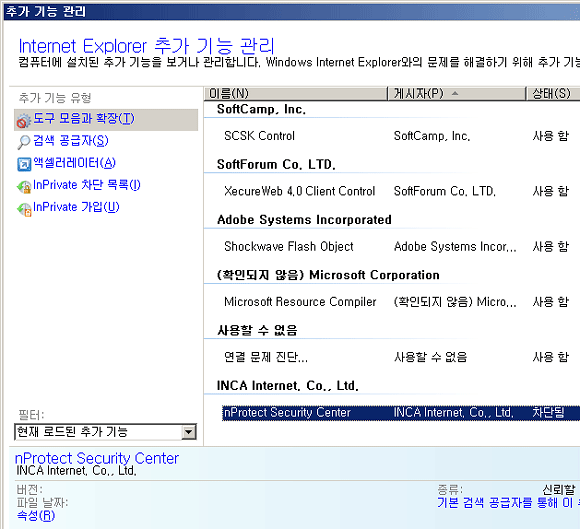Click the 사용할 수 없음 group header
This screenshot has height=529, width=580.
tap(257, 330)
